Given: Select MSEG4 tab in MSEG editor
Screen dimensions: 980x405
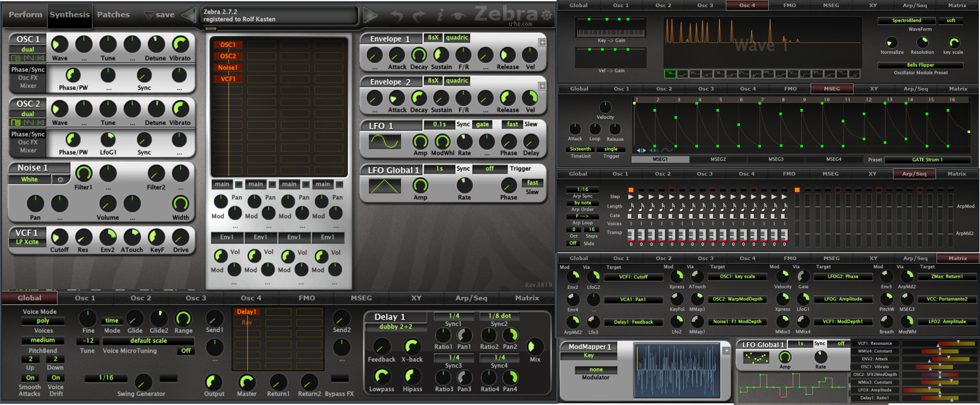Looking at the screenshot, I should pos(834,159).
